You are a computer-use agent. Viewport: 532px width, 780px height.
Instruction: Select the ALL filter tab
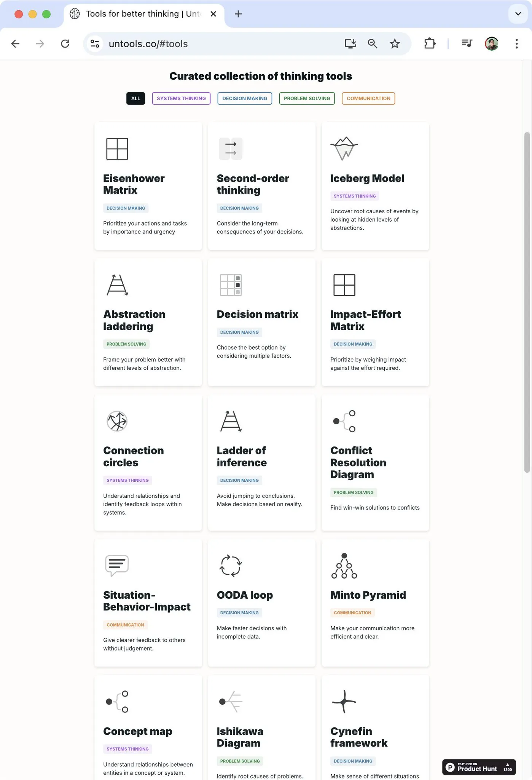tap(135, 98)
